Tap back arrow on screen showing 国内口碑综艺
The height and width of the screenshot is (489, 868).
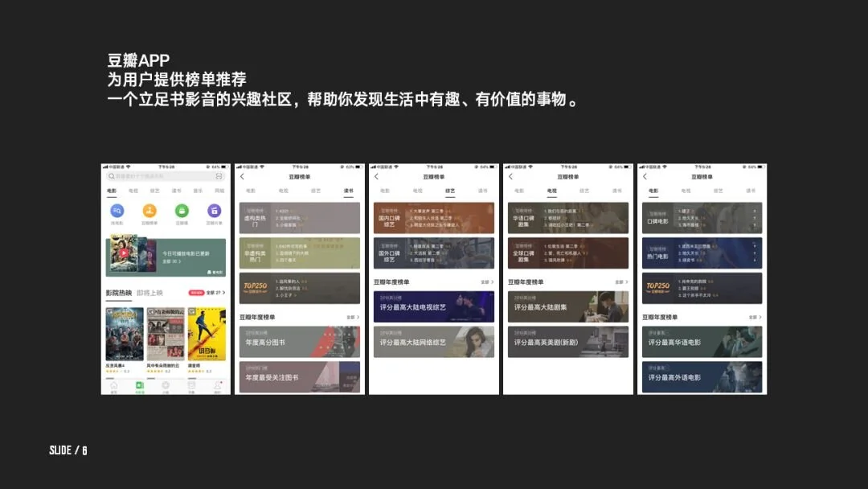click(376, 177)
